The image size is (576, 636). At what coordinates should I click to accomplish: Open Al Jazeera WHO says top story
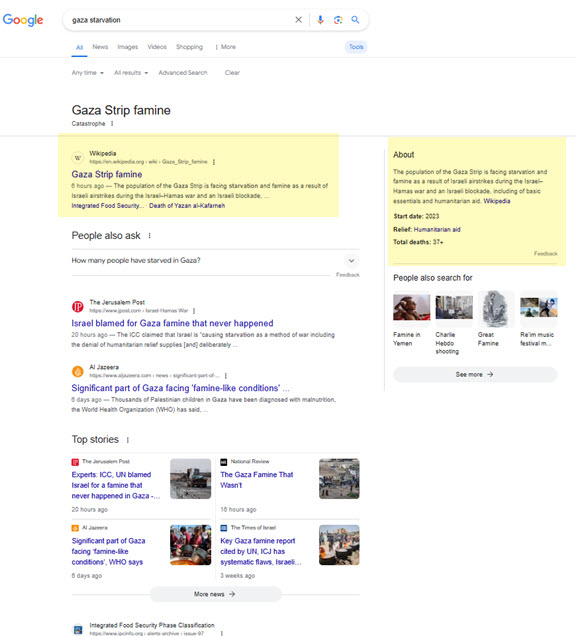108,552
